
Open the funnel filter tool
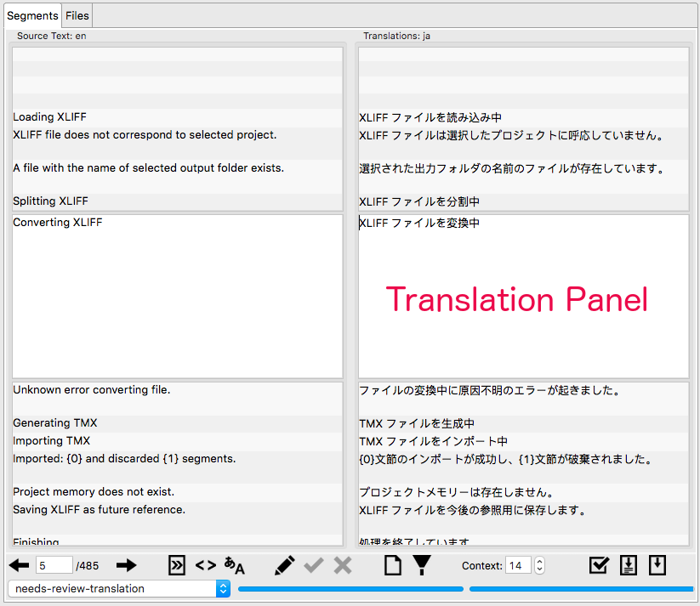421,565
